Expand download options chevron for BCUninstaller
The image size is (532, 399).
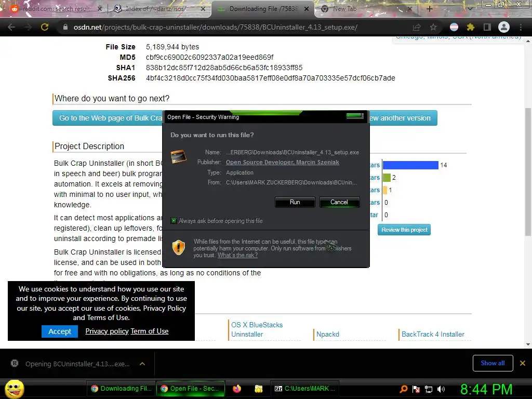(142, 364)
